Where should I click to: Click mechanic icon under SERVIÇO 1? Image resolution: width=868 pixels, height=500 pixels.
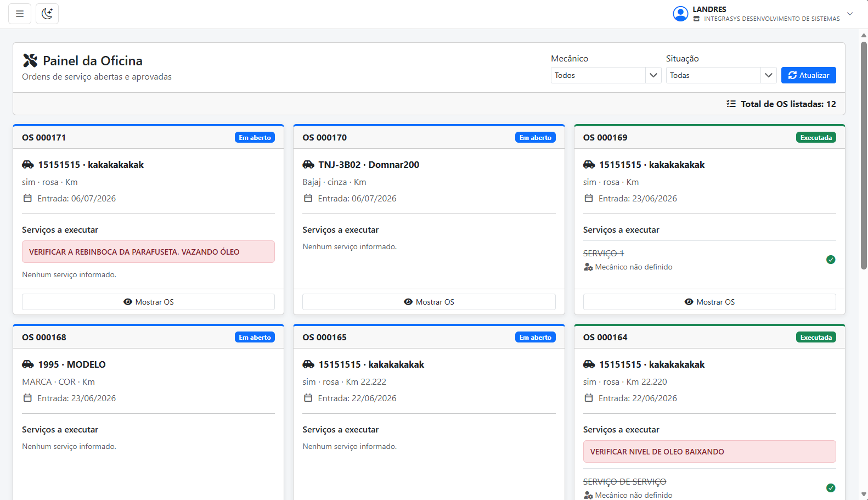(588, 267)
